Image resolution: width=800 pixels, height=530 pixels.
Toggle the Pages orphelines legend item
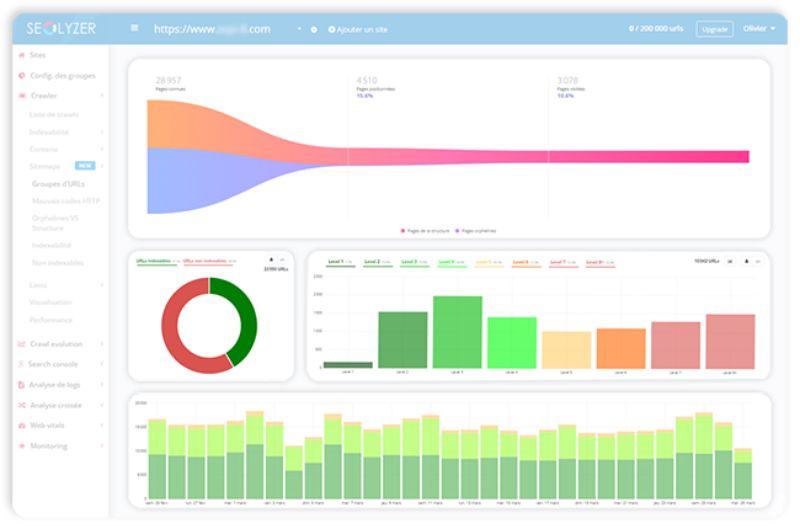476,230
